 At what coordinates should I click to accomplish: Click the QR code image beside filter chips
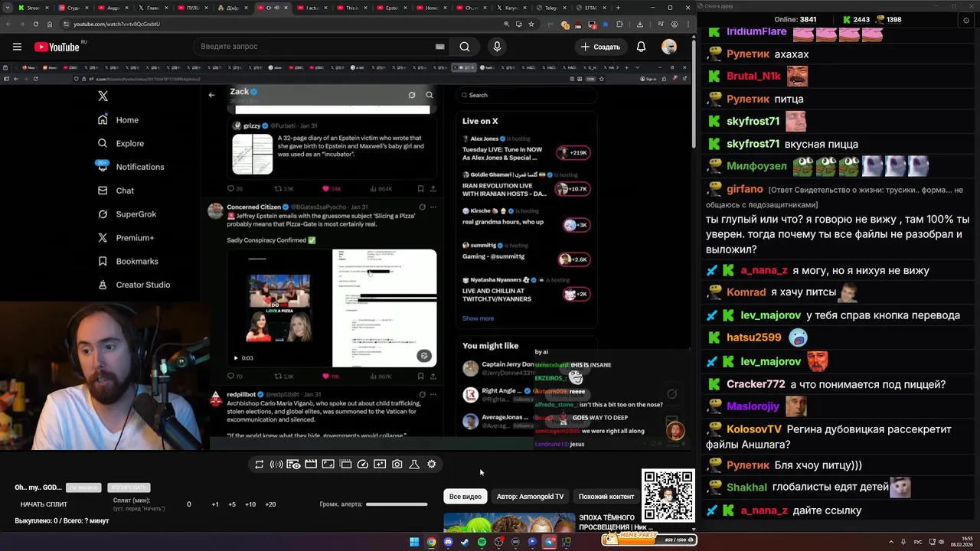668,495
